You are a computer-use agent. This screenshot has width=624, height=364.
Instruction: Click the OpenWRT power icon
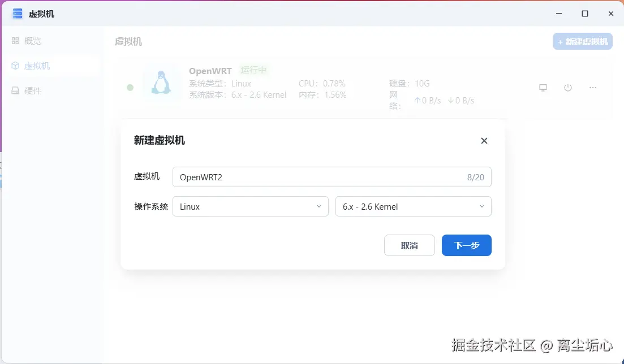568,88
